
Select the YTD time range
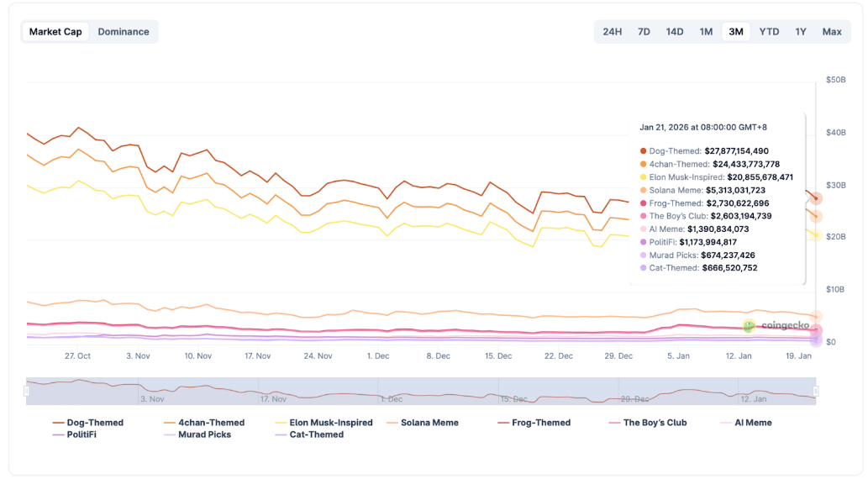tap(769, 32)
